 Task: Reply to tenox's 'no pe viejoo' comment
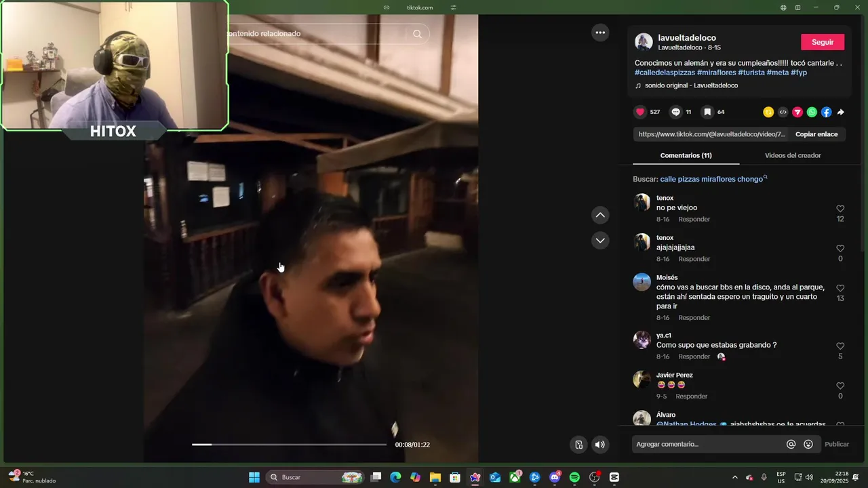694,219
